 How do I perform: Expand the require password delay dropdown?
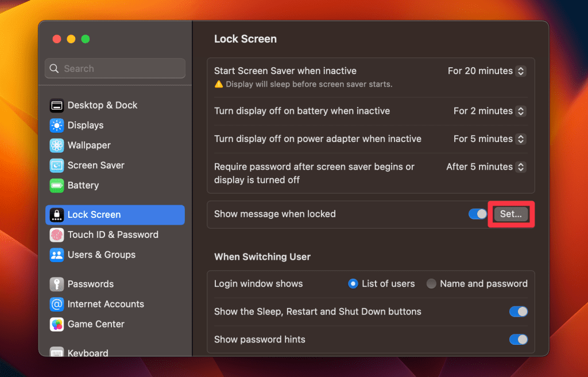[520, 167]
